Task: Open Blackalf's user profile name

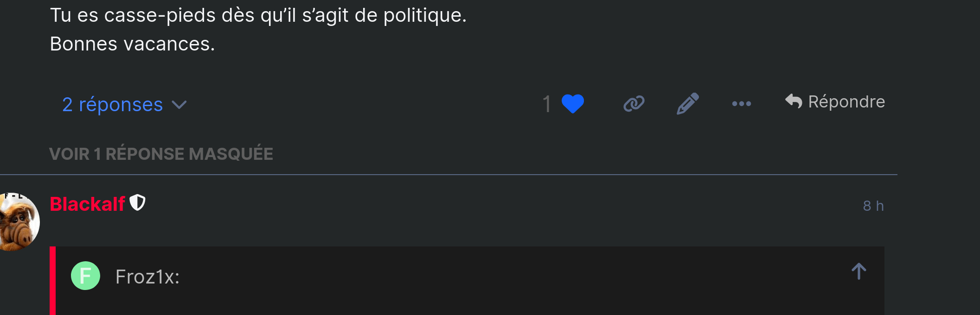Action: pos(87,204)
